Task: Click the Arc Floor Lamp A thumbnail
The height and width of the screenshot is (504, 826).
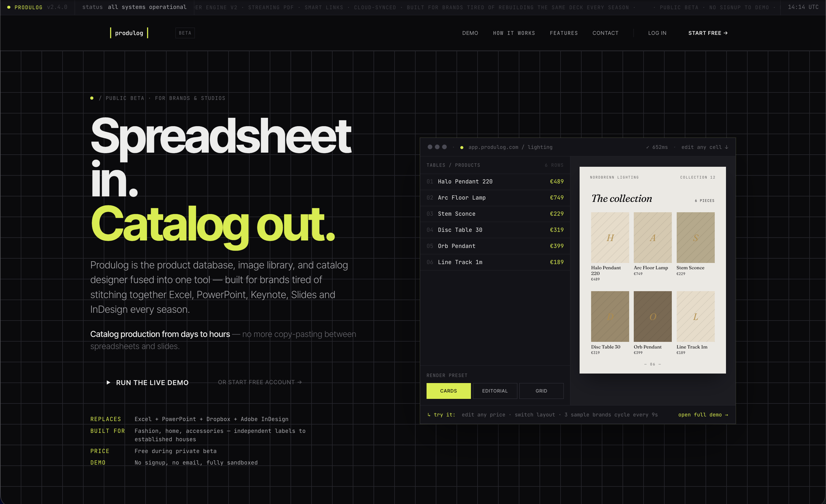Action: click(652, 237)
